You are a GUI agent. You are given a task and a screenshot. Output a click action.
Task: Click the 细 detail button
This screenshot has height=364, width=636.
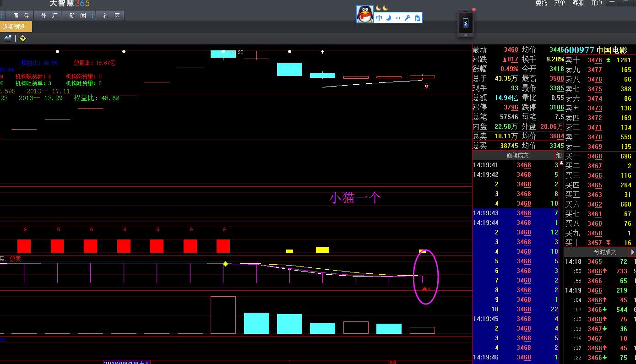coord(559,155)
